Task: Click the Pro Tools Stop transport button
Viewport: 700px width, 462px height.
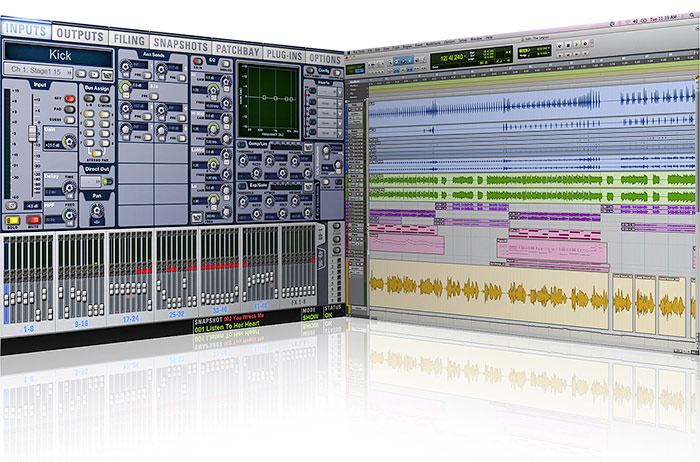Action: click(x=568, y=45)
